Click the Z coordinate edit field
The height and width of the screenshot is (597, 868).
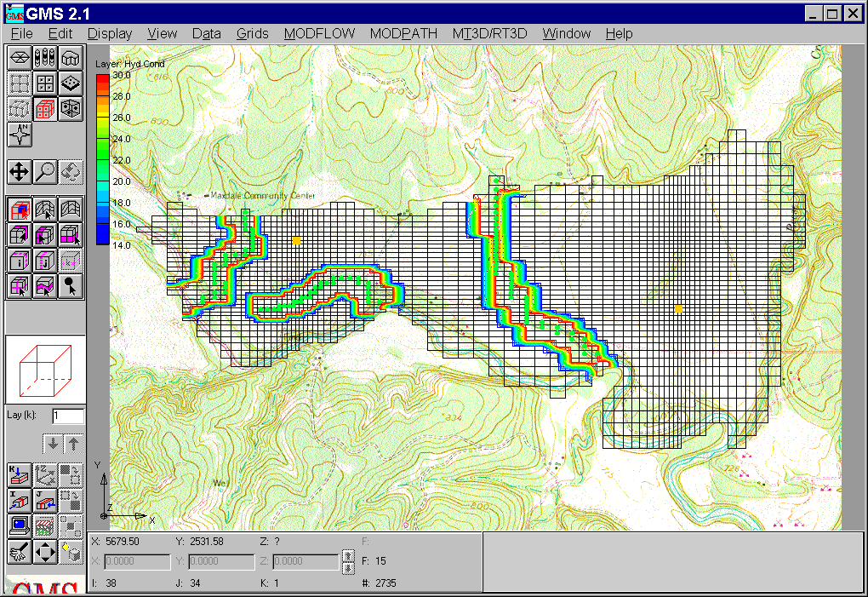coord(306,561)
